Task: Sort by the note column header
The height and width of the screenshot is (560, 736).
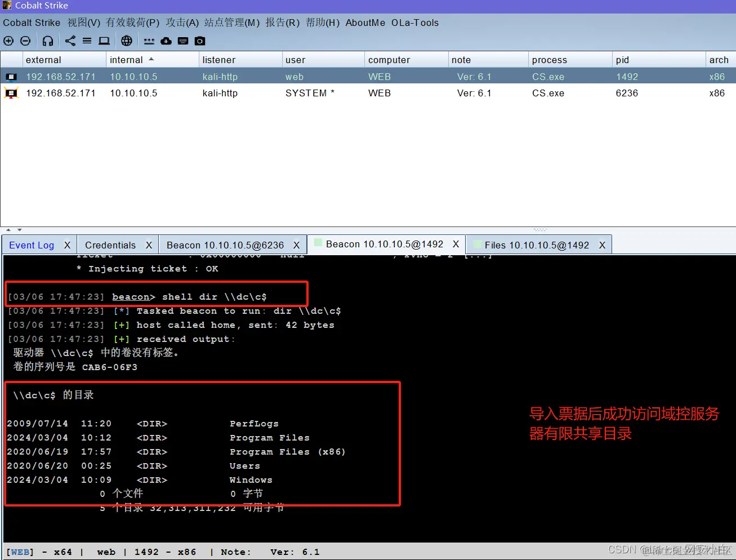Action: (x=489, y=60)
